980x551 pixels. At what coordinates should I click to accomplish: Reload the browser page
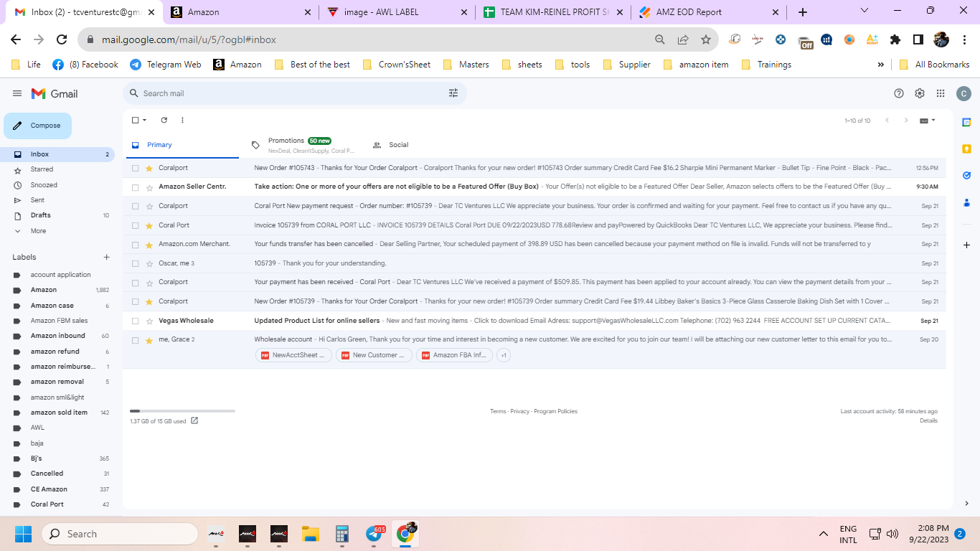click(x=62, y=39)
